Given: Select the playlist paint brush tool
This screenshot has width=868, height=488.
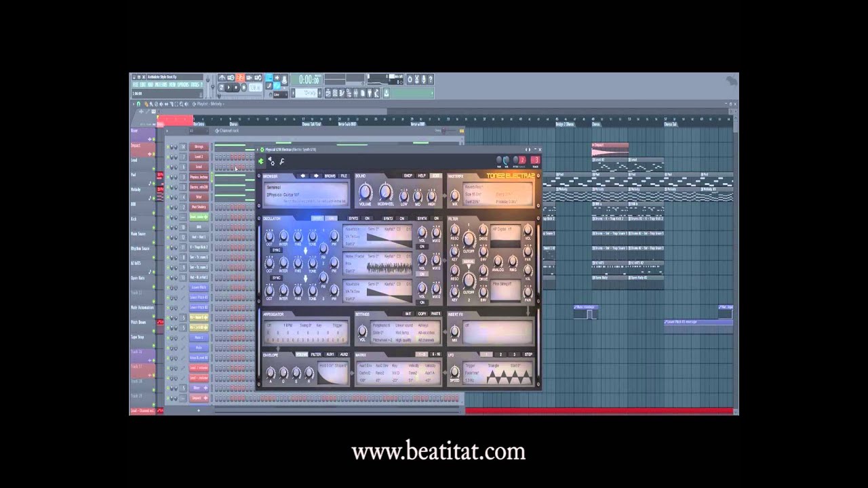Looking at the screenshot, I should coord(151,104).
